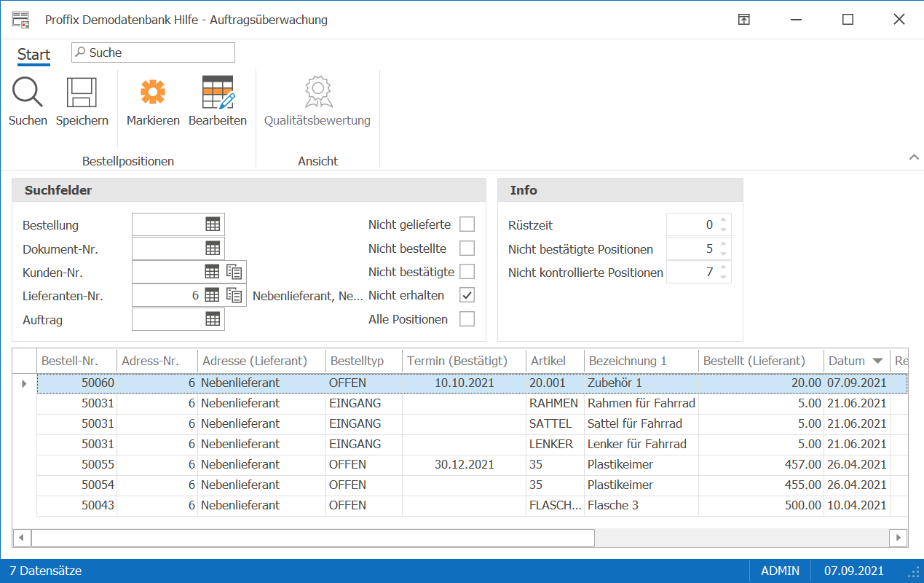Click the right arrow of horizontal scrollbar

point(899,538)
